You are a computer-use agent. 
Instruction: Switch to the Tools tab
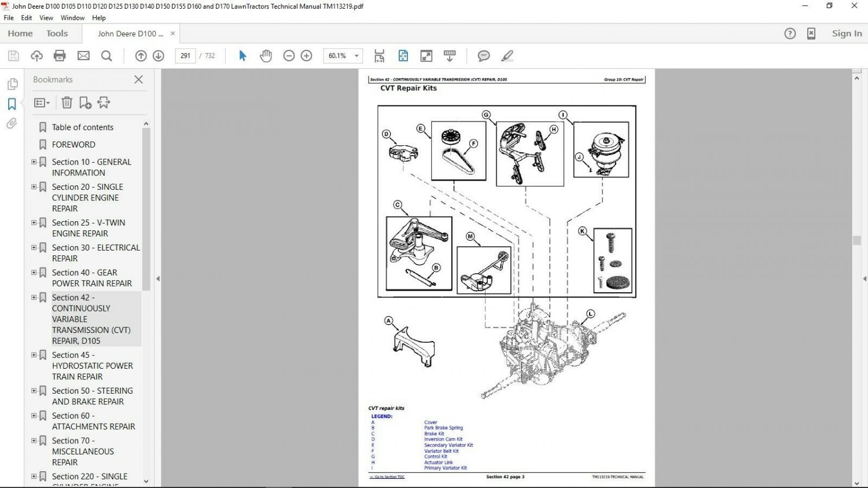click(56, 33)
